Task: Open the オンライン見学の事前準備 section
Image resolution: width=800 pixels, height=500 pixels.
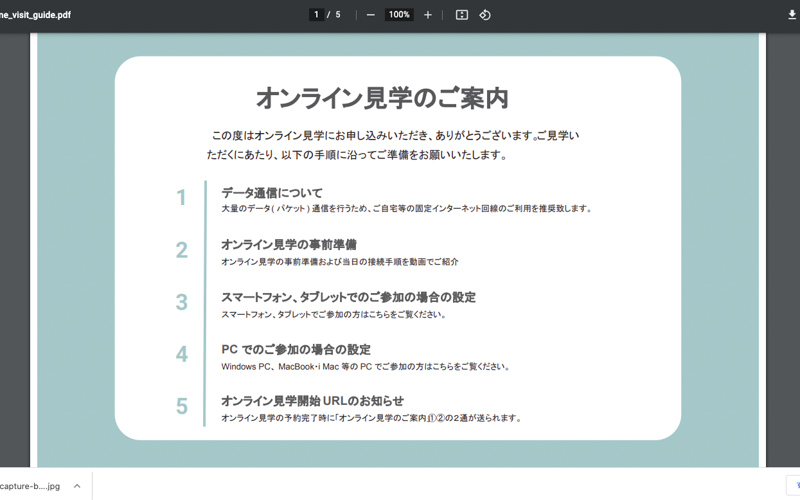Action: click(x=289, y=245)
